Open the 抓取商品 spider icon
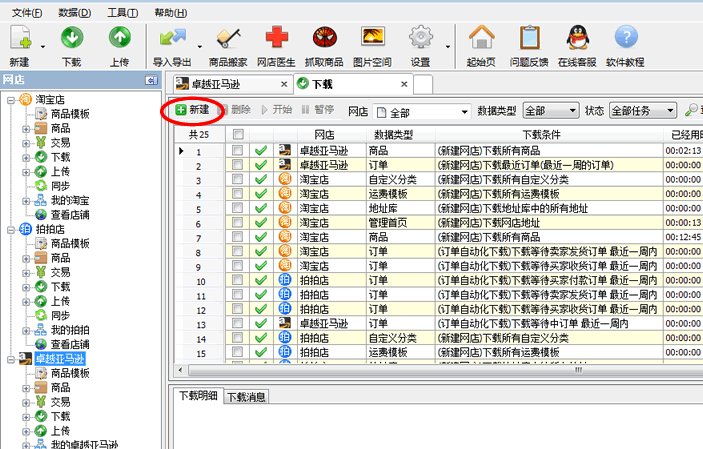703x449 pixels. point(325,38)
